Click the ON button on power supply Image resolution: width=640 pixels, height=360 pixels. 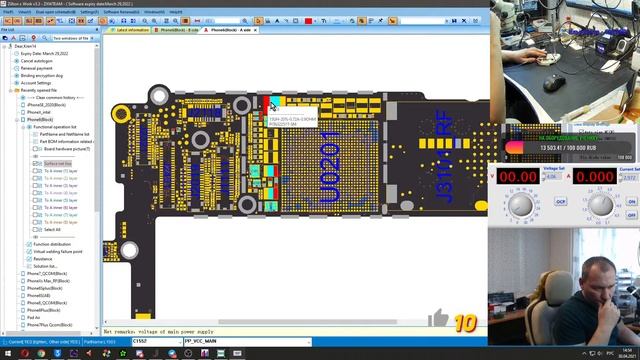click(631, 201)
